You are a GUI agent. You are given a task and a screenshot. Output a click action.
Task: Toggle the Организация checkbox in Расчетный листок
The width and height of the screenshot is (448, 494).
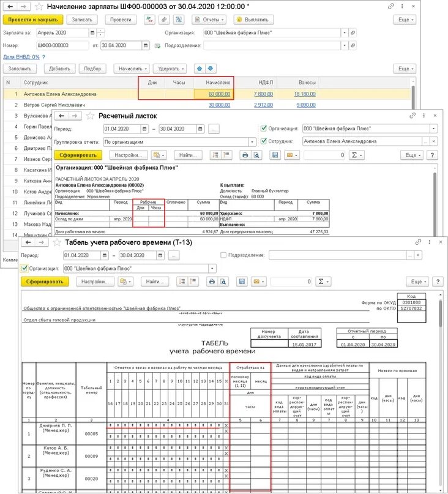tap(264, 129)
